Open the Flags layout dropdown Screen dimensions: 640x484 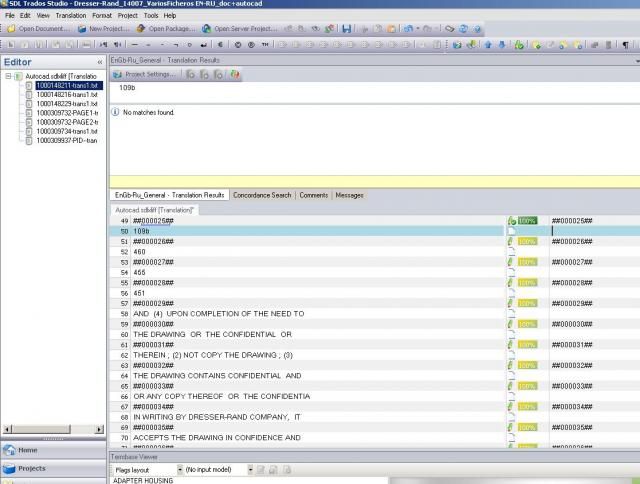pos(180,470)
